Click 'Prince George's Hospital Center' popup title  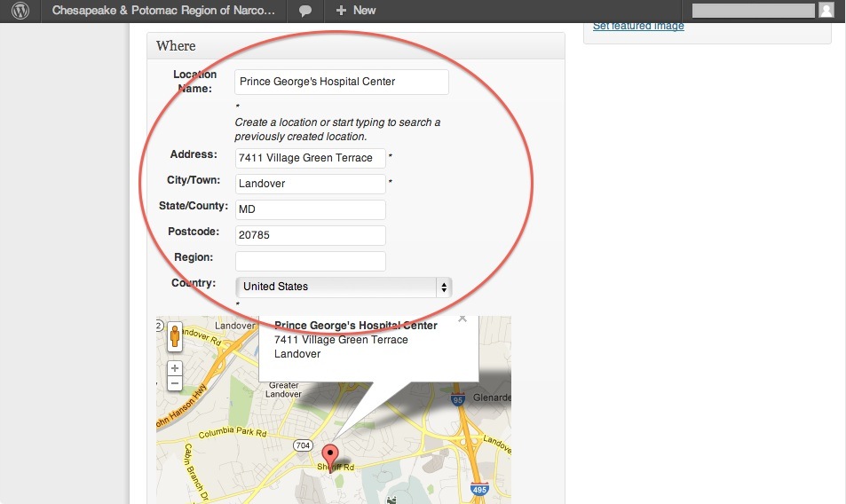[x=356, y=326]
